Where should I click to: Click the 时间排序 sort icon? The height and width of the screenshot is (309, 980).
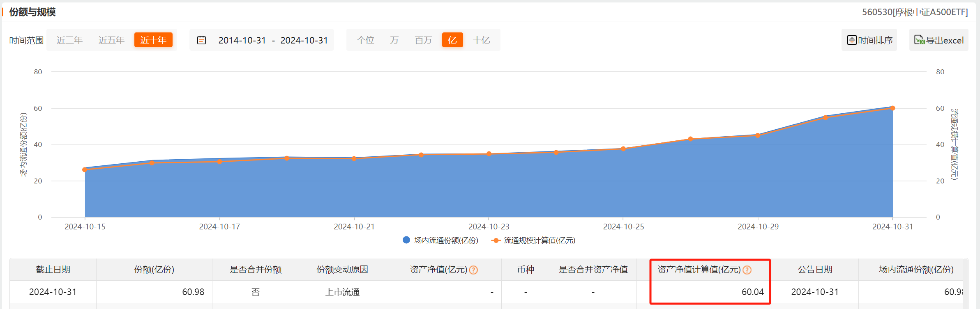pyautogui.click(x=852, y=40)
